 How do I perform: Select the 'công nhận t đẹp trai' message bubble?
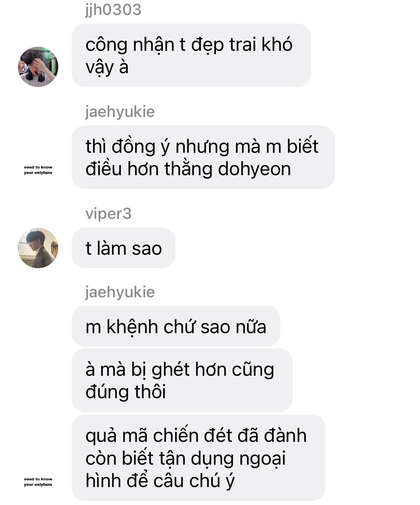tap(191, 55)
